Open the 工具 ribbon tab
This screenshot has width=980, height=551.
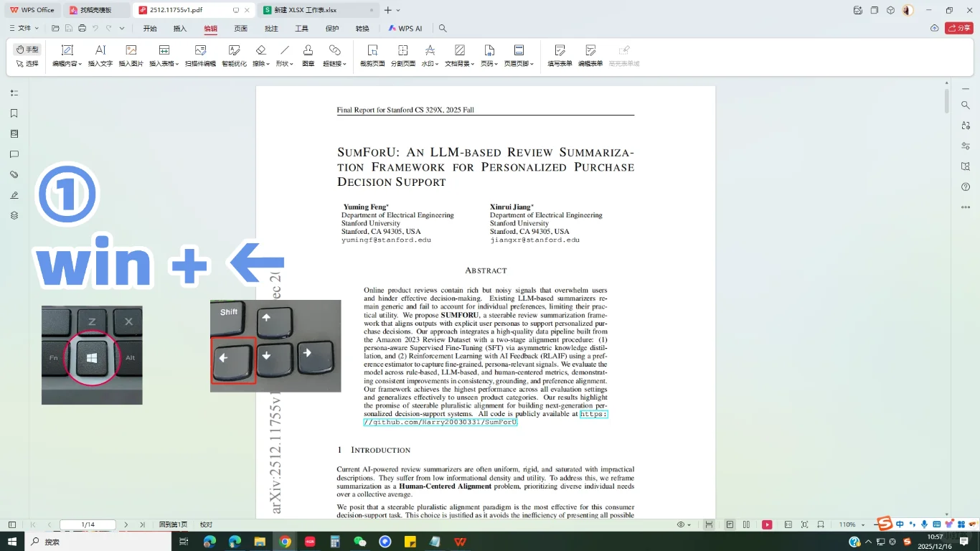coord(302,29)
